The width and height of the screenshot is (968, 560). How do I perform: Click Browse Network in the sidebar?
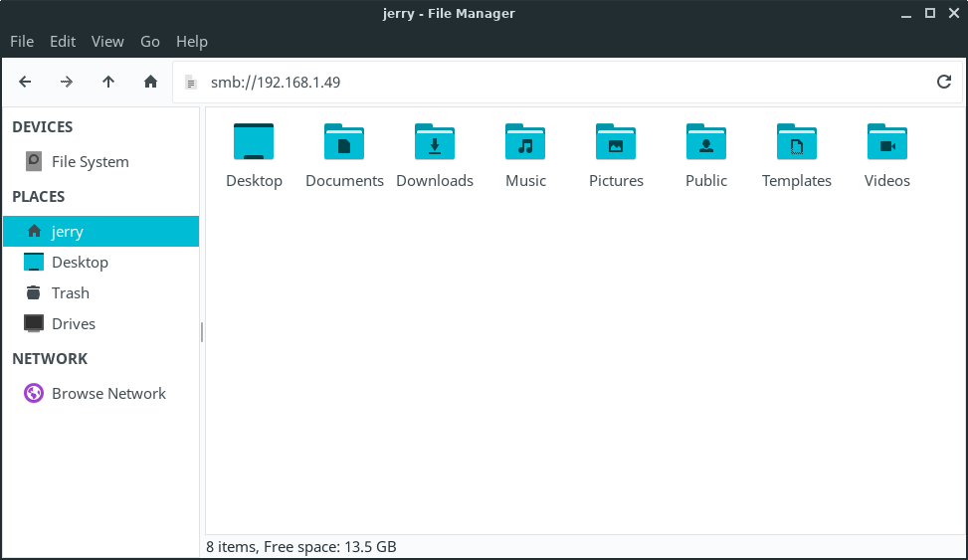(x=108, y=393)
